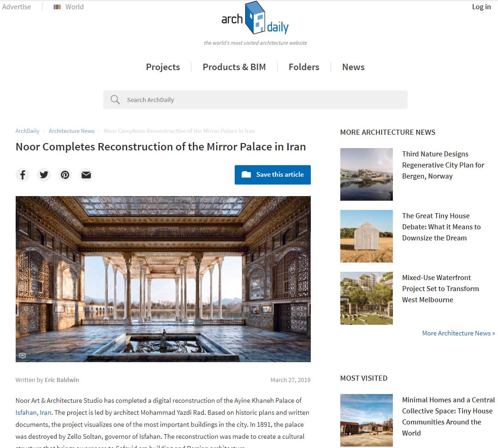Click the Log in link
Image resolution: width=498 pixels, height=448 pixels.
[x=481, y=7]
